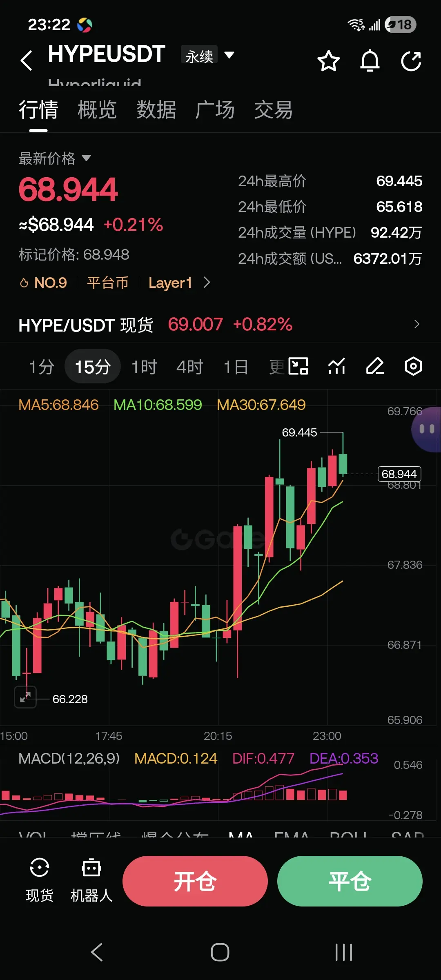This screenshot has height=980, width=441.
Task: Open the 平台币 category tag
Action: (x=108, y=283)
